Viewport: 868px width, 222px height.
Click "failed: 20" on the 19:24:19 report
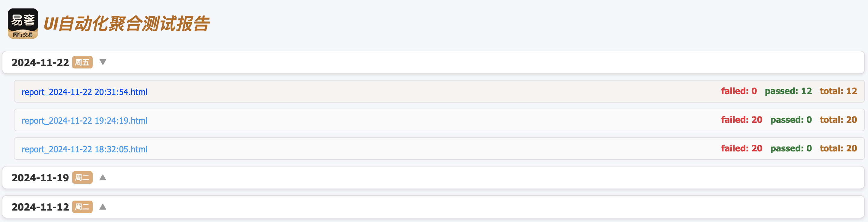tap(741, 119)
